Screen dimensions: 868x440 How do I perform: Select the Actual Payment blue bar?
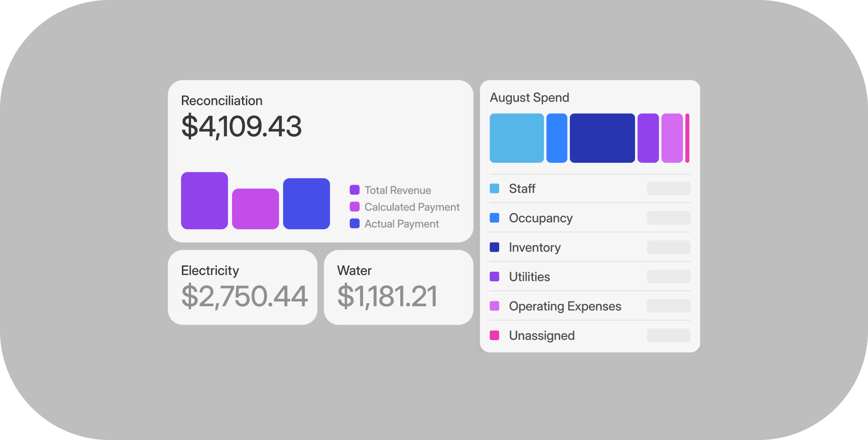point(306,204)
